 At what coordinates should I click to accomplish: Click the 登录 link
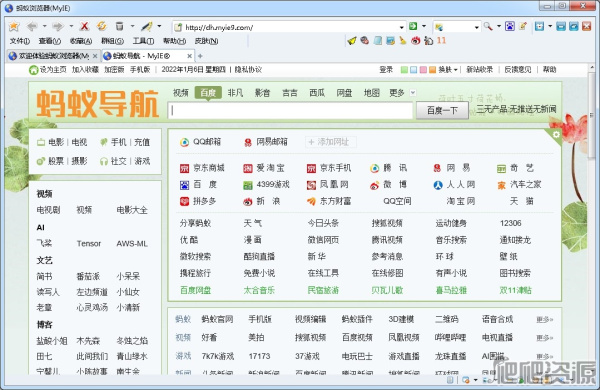(386, 70)
